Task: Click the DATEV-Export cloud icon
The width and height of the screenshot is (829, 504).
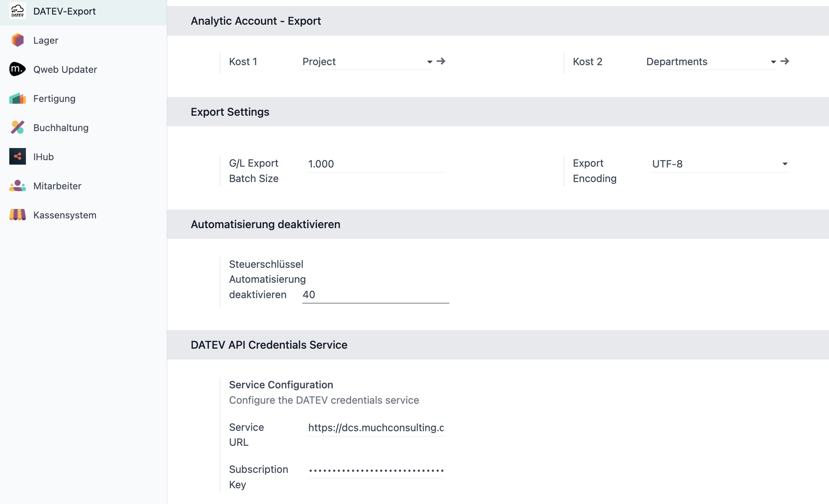Action: pyautogui.click(x=17, y=11)
